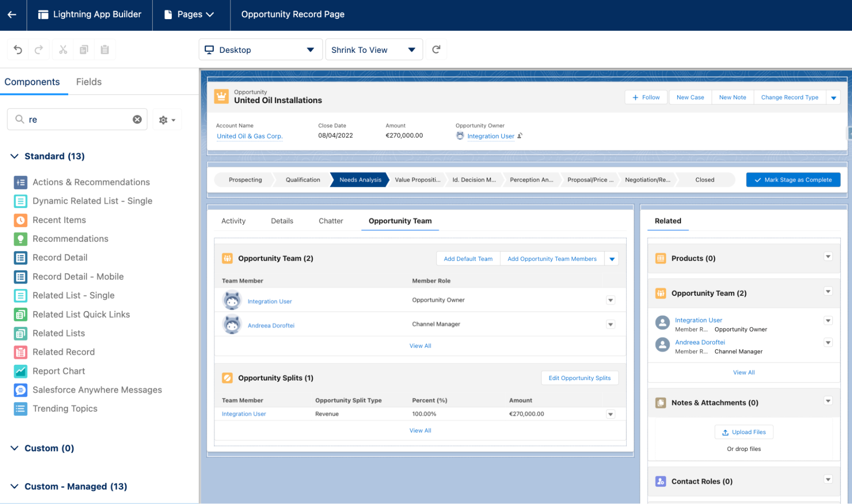Open the Activity tab
Image resolution: width=852 pixels, height=504 pixels.
(x=234, y=221)
